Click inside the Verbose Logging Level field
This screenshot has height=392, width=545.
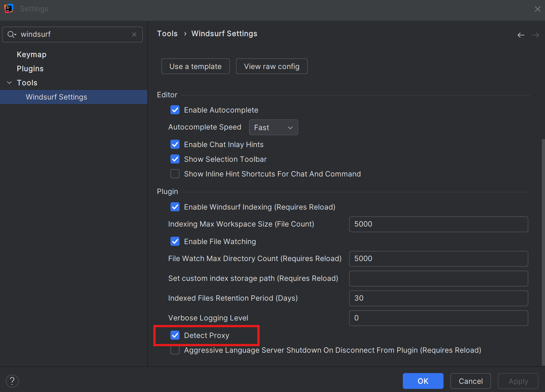pyautogui.click(x=438, y=318)
